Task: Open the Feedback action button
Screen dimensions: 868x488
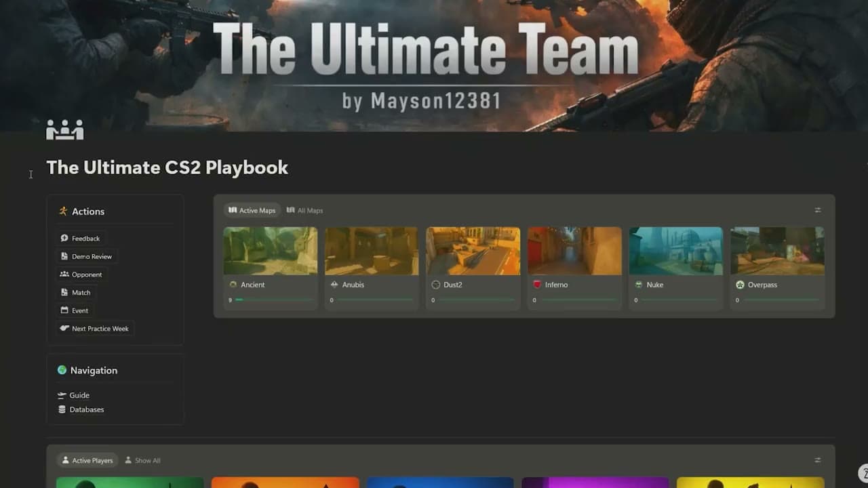Action: click(80, 239)
